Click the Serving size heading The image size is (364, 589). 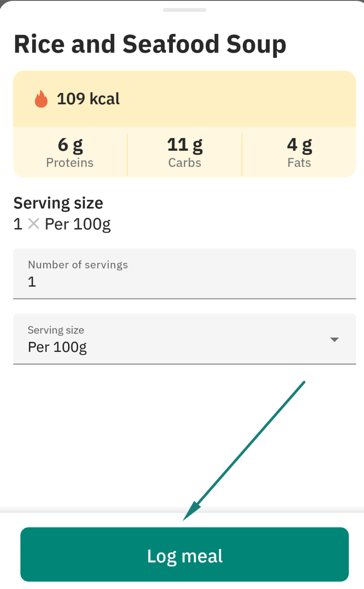58,203
